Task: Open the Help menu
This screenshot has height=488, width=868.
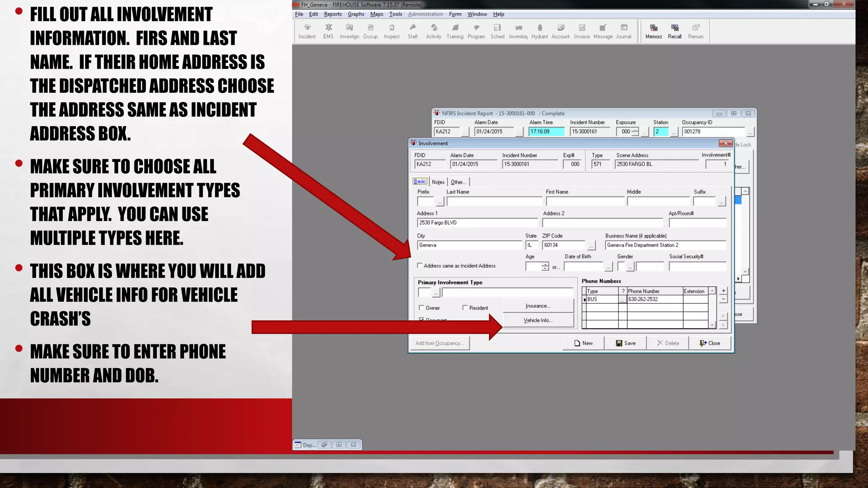Action: [x=498, y=14]
